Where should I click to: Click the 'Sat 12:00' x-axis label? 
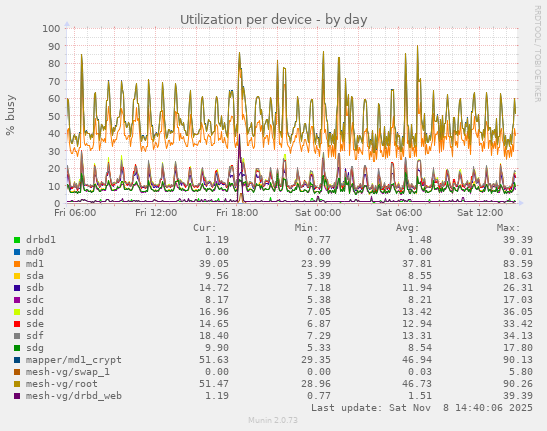coord(480,213)
